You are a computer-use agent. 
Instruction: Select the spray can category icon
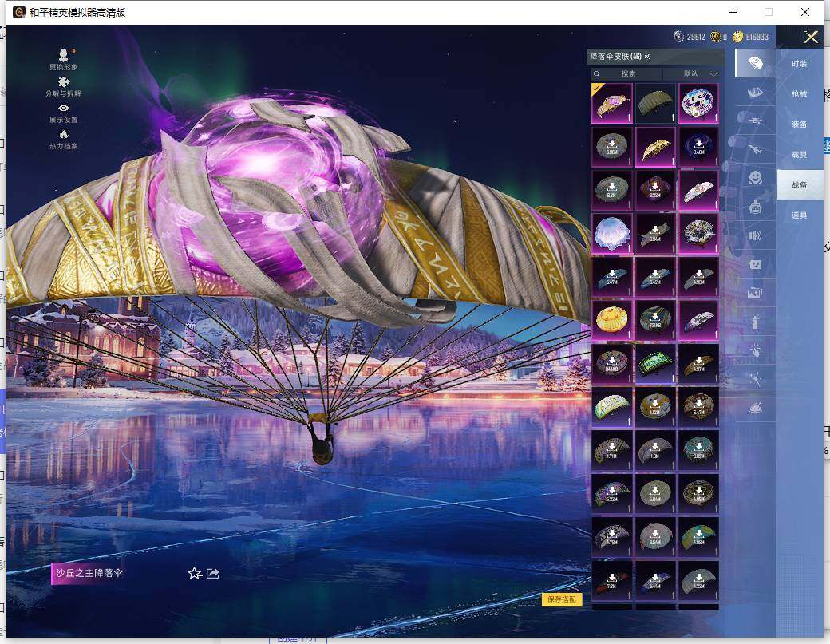click(x=755, y=322)
